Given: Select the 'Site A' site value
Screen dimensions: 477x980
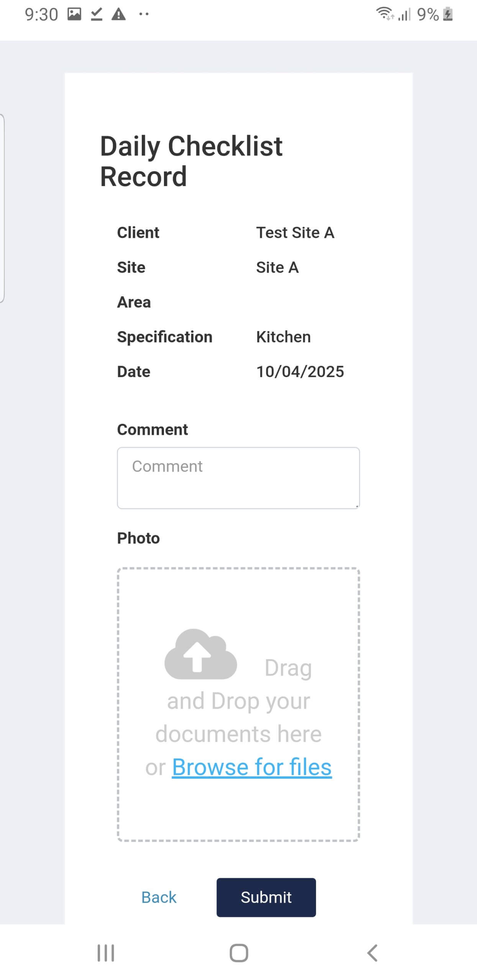Looking at the screenshot, I should click(x=277, y=267).
